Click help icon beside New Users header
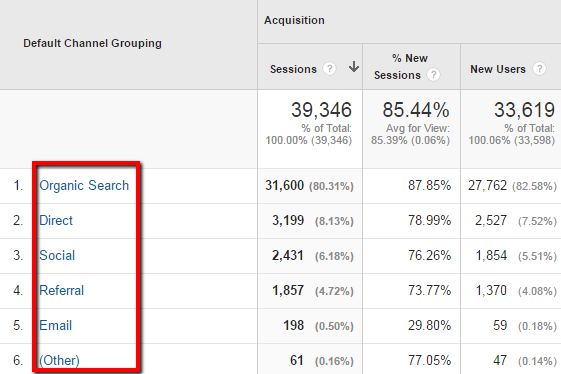561x374 pixels. pos(539,68)
